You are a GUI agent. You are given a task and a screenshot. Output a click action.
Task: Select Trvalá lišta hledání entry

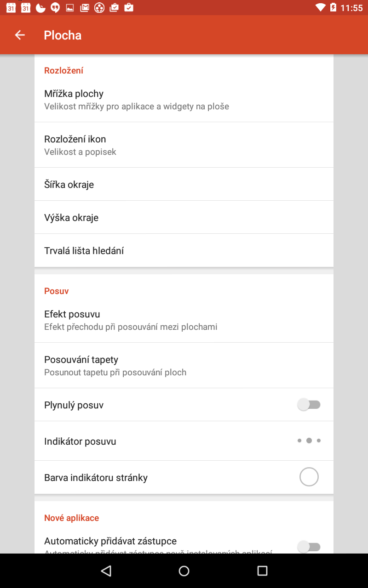184,250
